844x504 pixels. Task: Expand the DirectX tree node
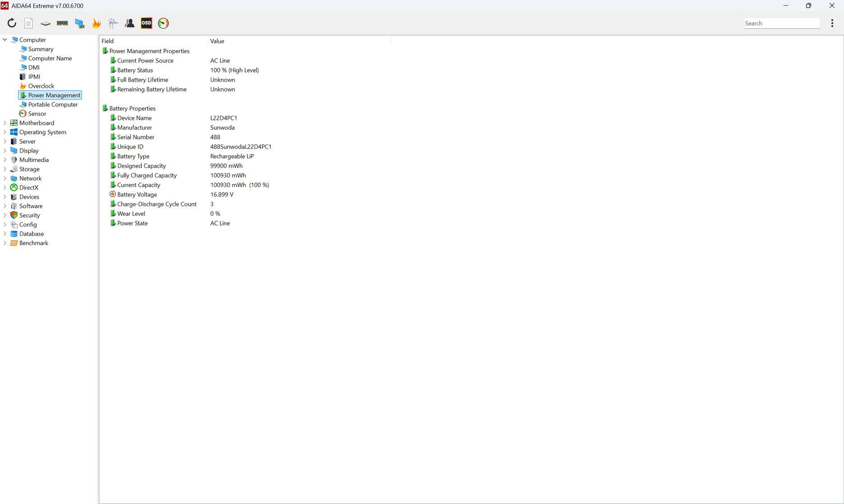click(x=5, y=187)
